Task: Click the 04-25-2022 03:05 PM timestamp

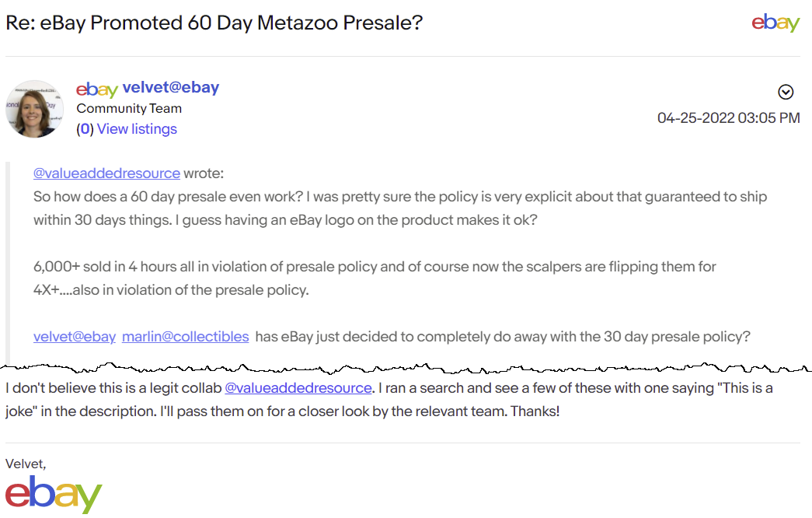Action: click(x=728, y=118)
